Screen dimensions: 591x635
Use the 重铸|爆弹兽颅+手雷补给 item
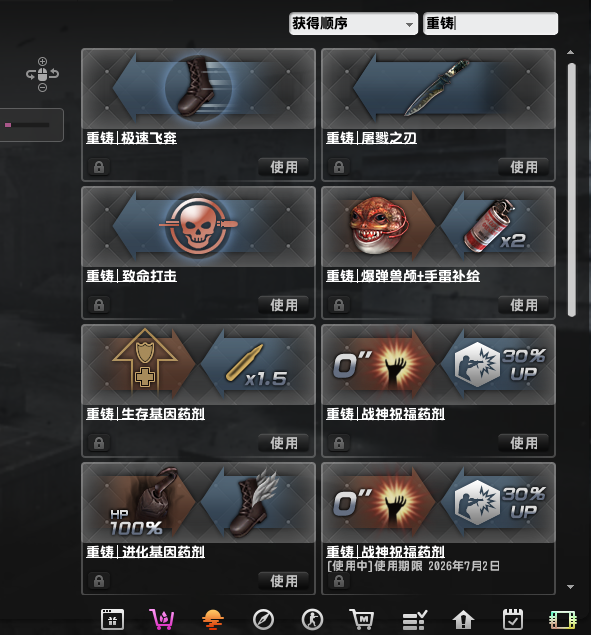pyautogui.click(x=523, y=305)
